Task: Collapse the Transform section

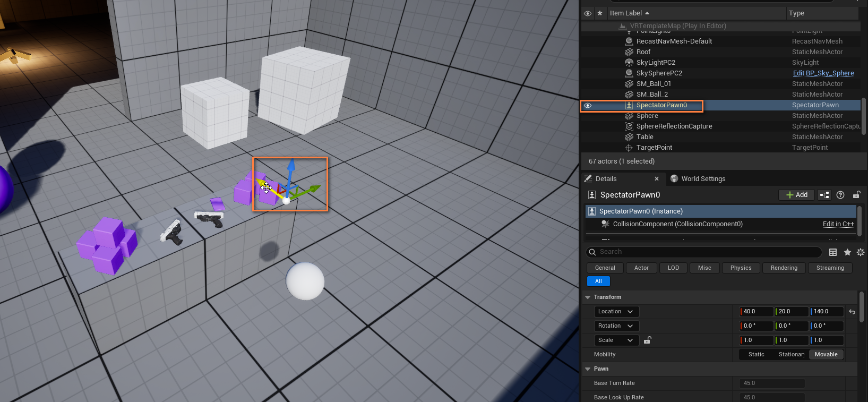Action: coord(588,297)
